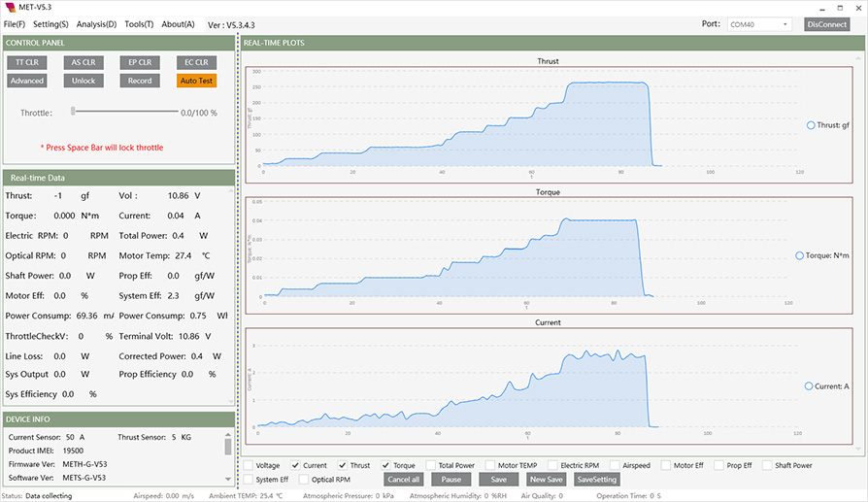Screen dimensions: 868x502
Task: Click the MET-V5.3 app icon in title bar
Action: coord(10,7)
